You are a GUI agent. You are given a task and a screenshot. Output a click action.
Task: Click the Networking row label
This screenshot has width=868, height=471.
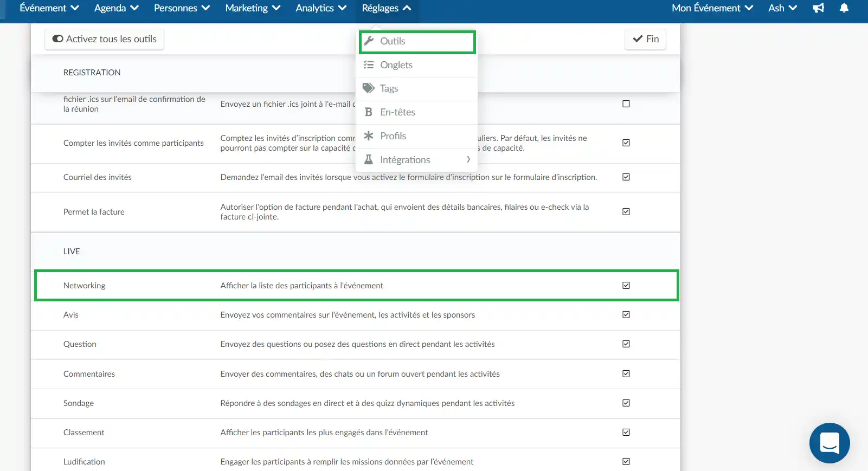click(85, 286)
